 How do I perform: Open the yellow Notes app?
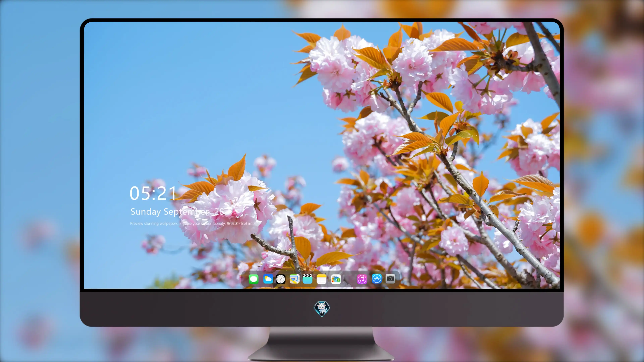tap(321, 279)
